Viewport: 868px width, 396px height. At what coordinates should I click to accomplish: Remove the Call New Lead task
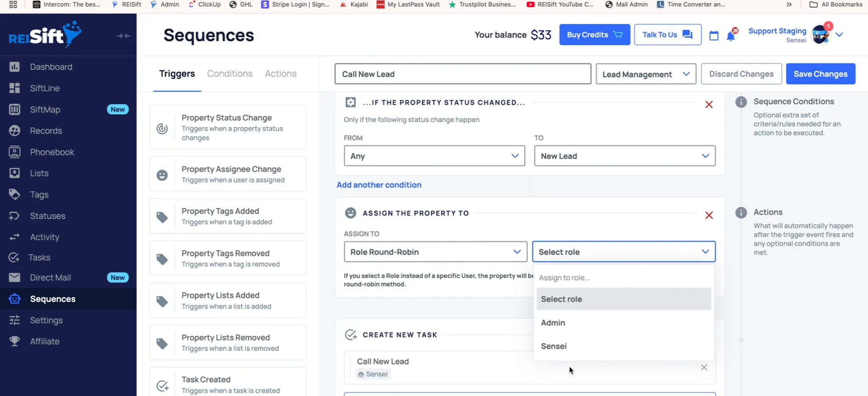(x=704, y=367)
